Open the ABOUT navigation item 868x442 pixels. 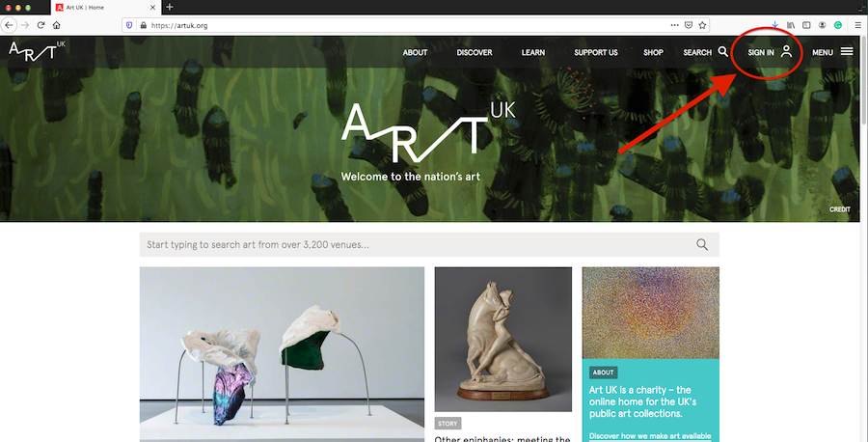(x=415, y=53)
